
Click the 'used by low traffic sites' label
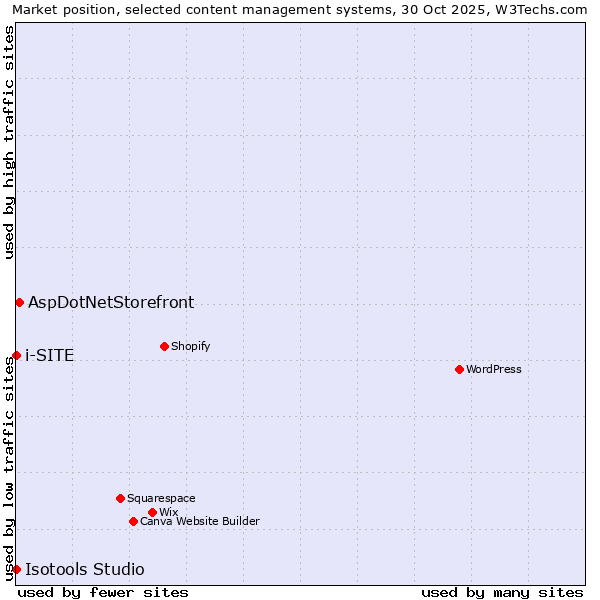[x=9, y=468]
